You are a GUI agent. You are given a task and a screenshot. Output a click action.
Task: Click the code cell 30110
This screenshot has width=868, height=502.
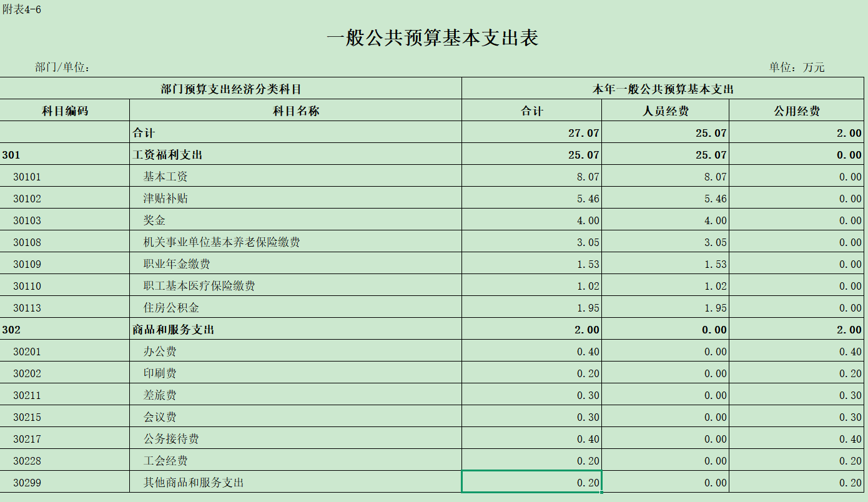[65, 285]
